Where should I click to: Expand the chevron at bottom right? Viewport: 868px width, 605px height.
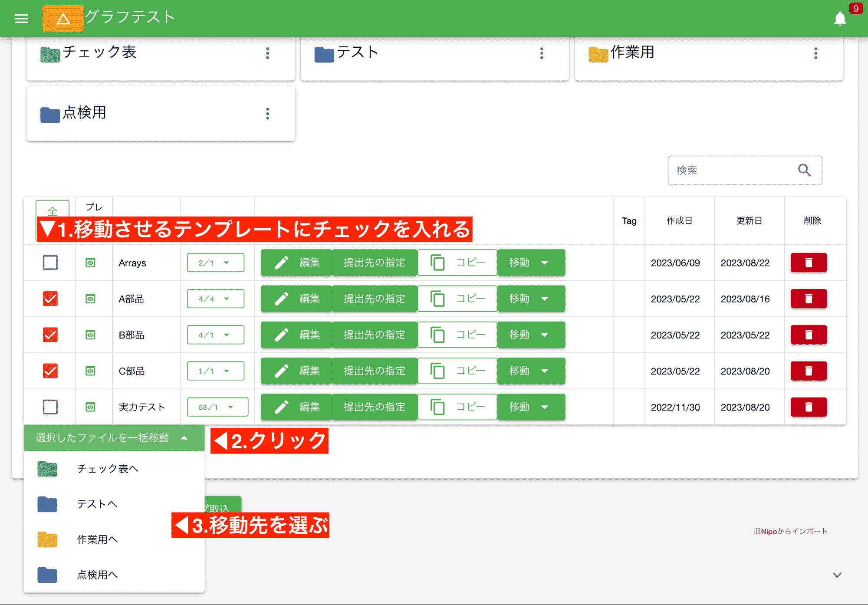coord(837,575)
